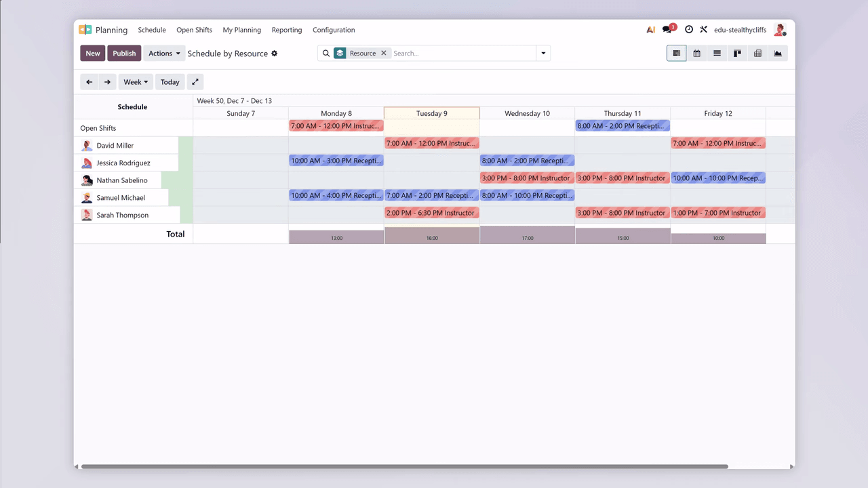
Task: Remove the Resource group filter
Action: pyautogui.click(x=383, y=54)
